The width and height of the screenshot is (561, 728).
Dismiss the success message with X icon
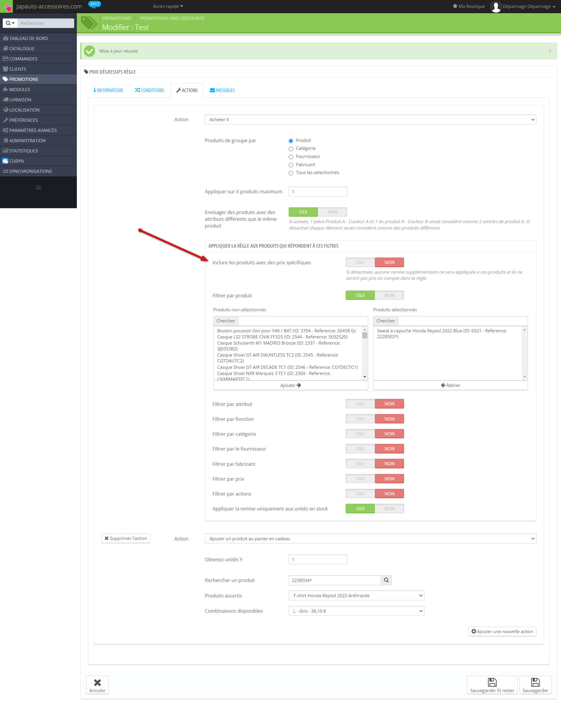(x=550, y=51)
